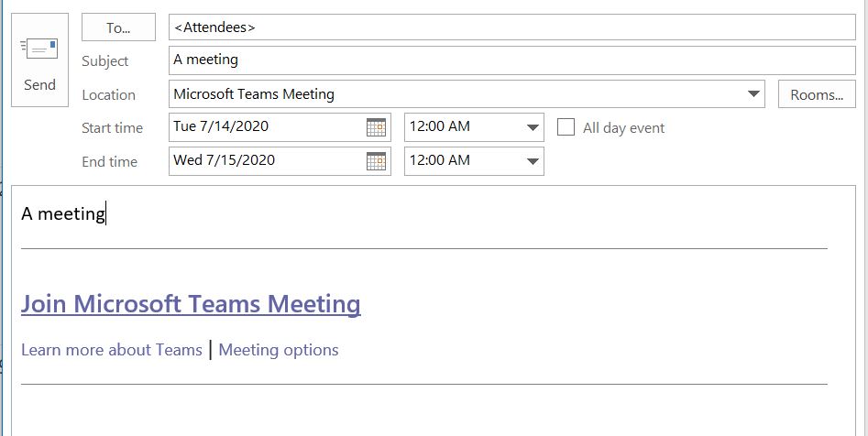Click the Send envelope icon
The width and height of the screenshot is (868, 436).
[38, 49]
